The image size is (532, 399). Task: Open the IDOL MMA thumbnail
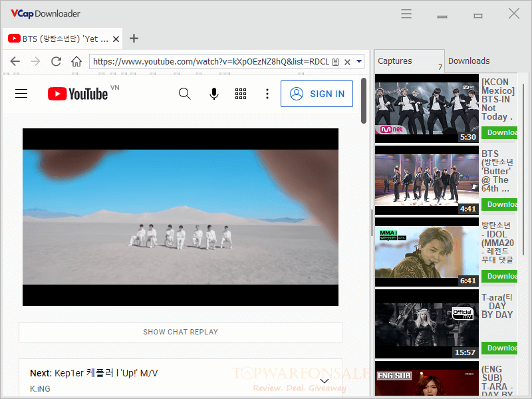point(427,253)
